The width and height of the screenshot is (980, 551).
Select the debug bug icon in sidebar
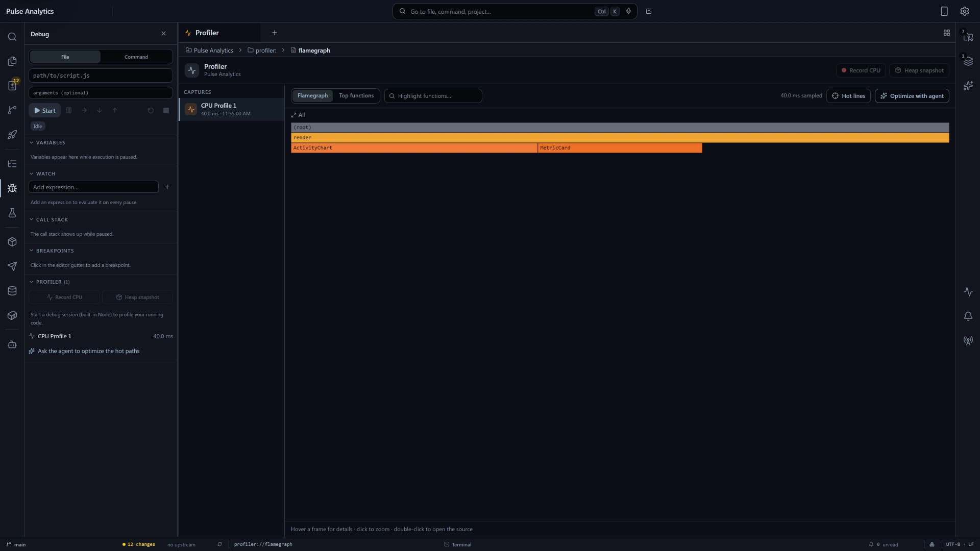coord(12,188)
